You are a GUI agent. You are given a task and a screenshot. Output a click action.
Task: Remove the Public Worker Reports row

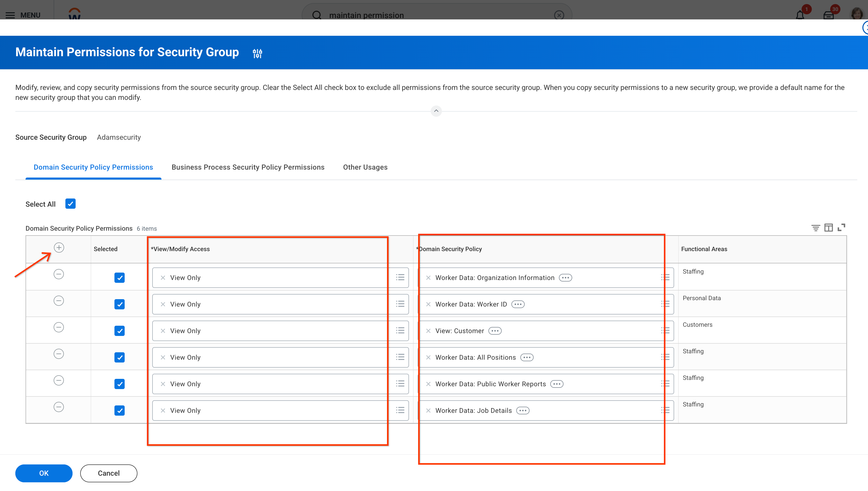tap(59, 380)
